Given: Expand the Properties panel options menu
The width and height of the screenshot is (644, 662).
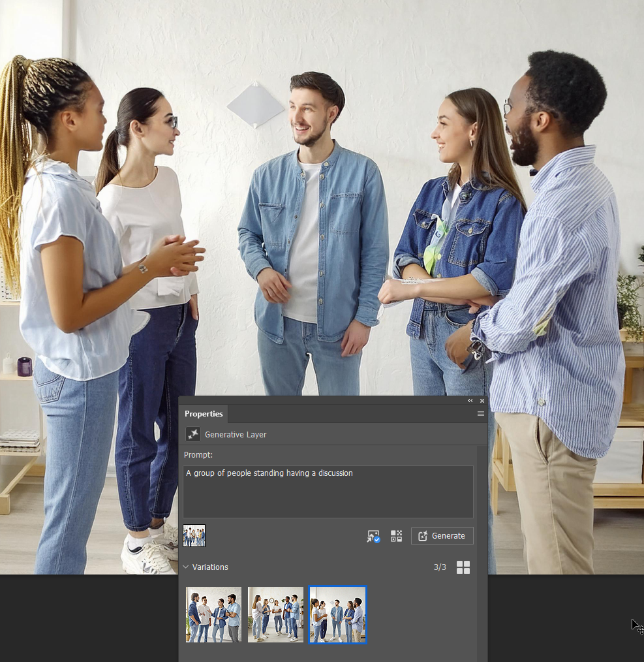Looking at the screenshot, I should click(x=481, y=414).
